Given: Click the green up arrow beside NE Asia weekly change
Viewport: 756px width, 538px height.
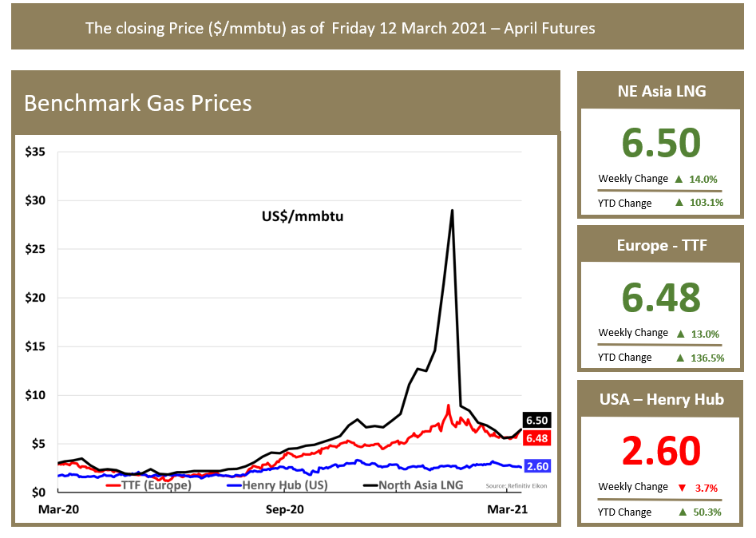Looking at the screenshot, I should (x=680, y=179).
